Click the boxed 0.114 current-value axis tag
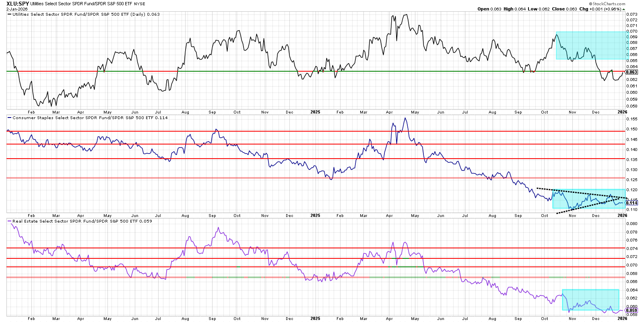Image resolution: width=644 pixels, height=322 pixels. click(632, 203)
